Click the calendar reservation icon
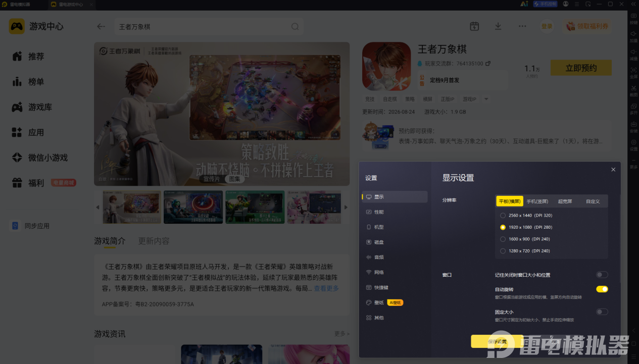 click(x=474, y=26)
